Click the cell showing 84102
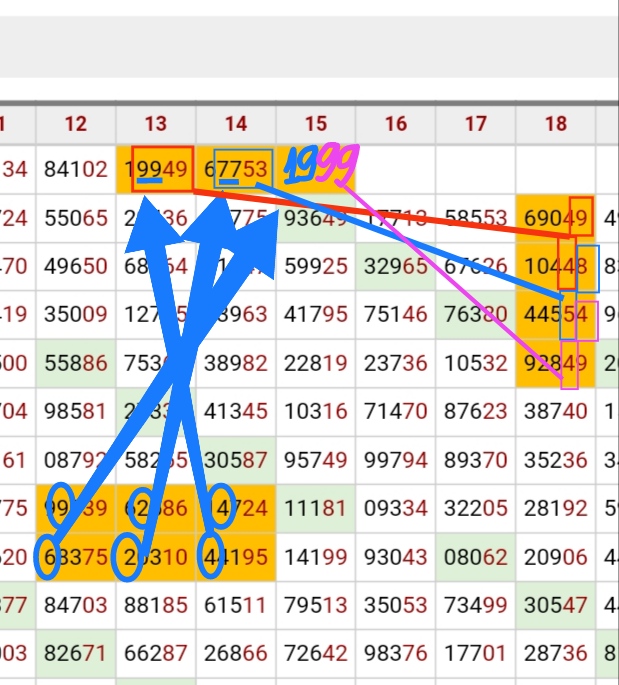This screenshot has width=619, height=685. click(76, 170)
